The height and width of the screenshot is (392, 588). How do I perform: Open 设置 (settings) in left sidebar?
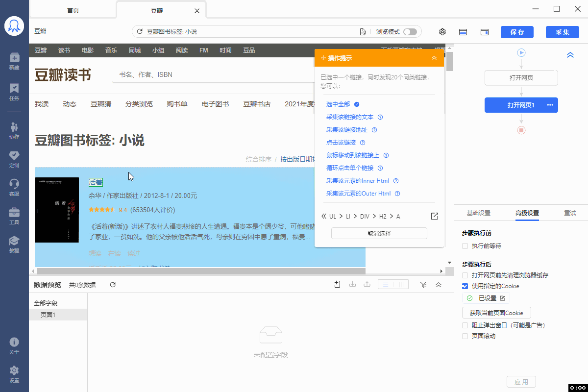(x=14, y=374)
